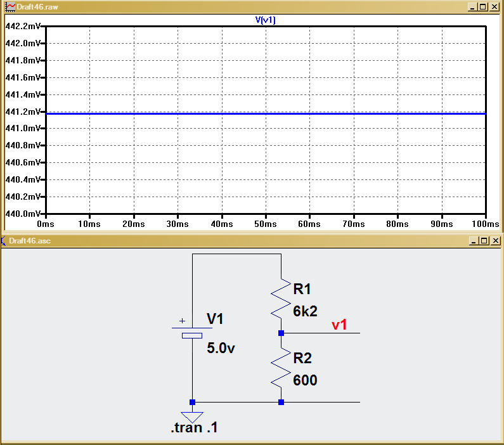Select the R2 resistor symbol

coord(281,368)
